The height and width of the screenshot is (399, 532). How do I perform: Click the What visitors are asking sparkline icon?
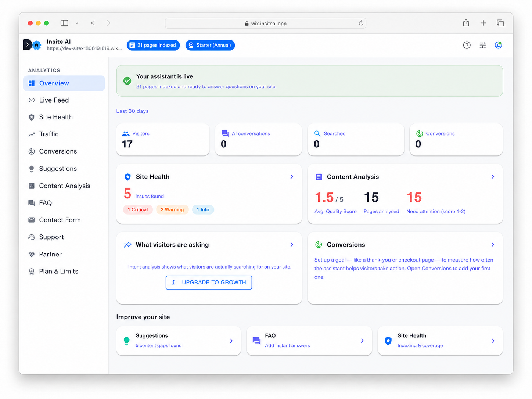[127, 245]
